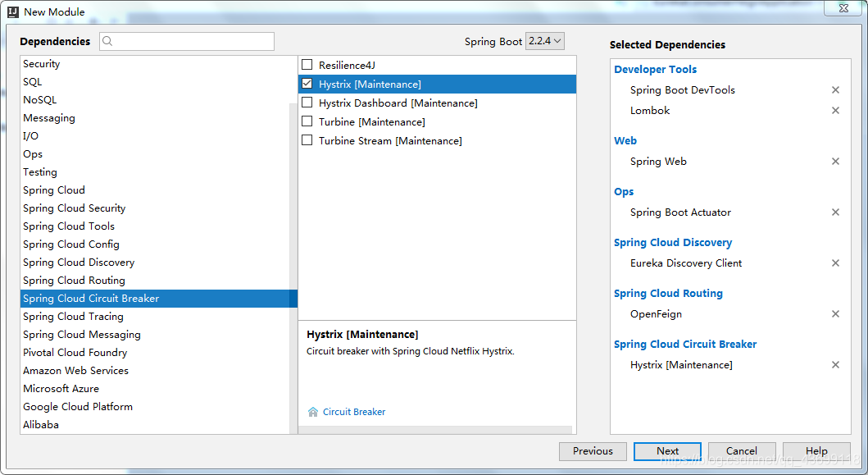Click the Previous button
This screenshot has width=868, height=475.
(593, 451)
